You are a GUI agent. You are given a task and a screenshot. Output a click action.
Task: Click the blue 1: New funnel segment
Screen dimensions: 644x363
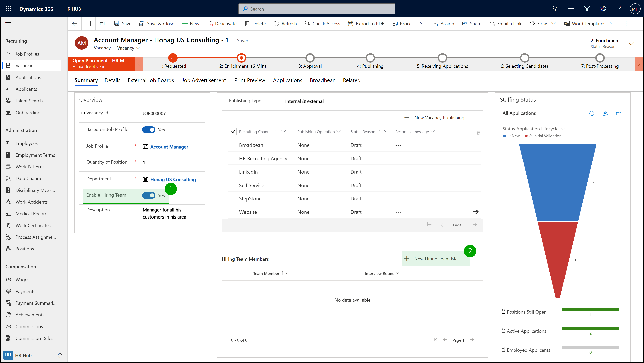coord(558,183)
